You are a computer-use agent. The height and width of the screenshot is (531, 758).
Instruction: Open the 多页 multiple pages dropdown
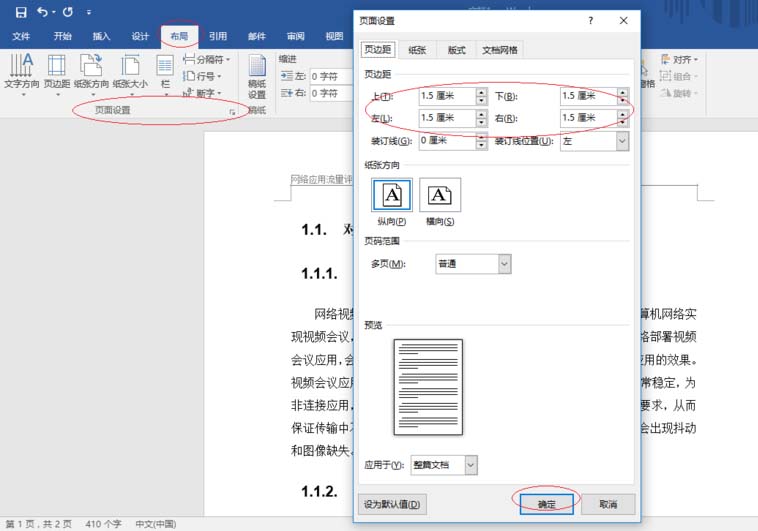pyautogui.click(x=473, y=264)
